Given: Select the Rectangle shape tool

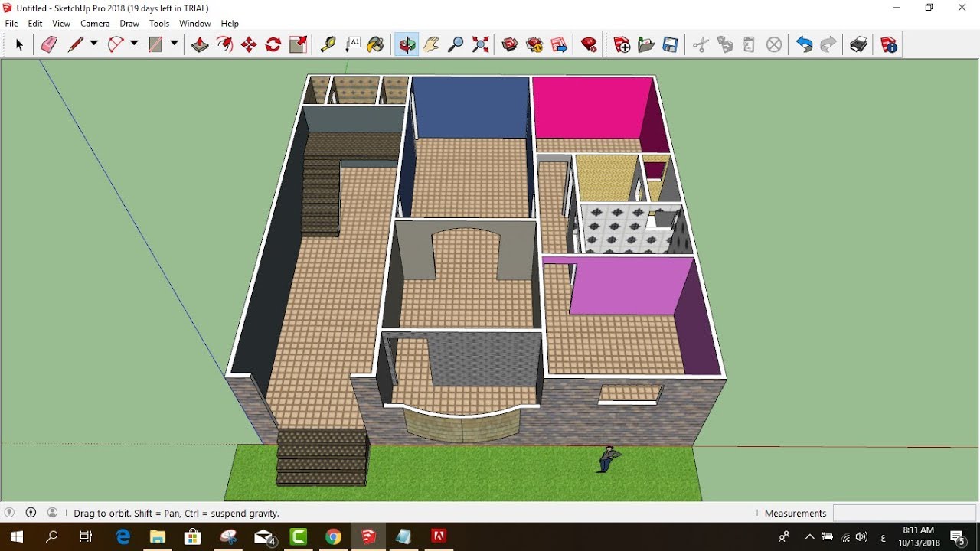Looking at the screenshot, I should (155, 45).
